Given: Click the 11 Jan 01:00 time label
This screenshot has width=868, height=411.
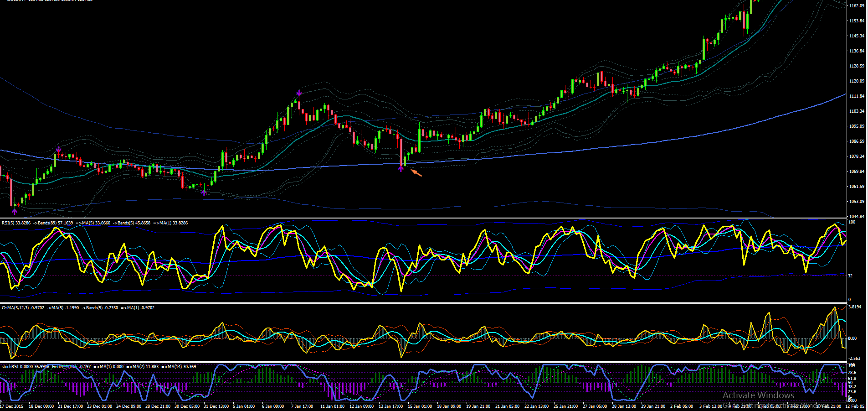Looking at the screenshot, I should [333, 406].
